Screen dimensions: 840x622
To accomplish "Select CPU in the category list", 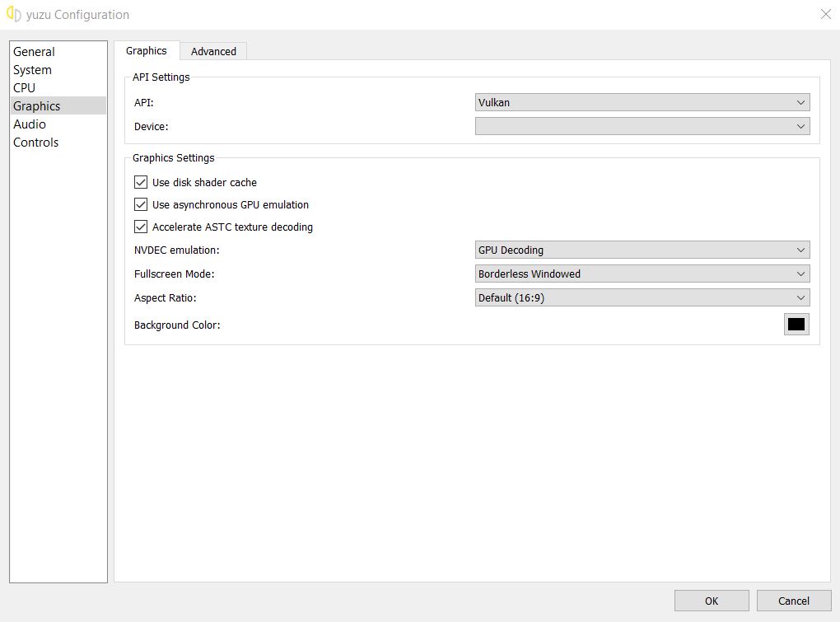I will pos(25,87).
